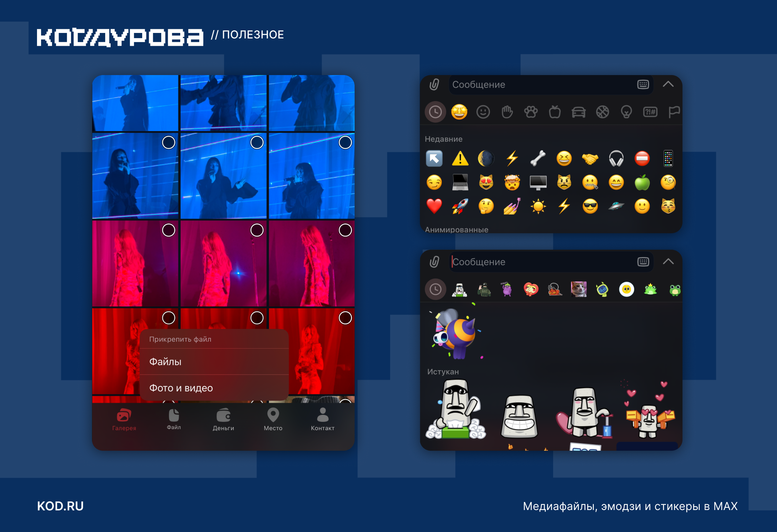Viewport: 777px width, 532px height.
Task: Select the first pink stage photo's circle
Action: (x=169, y=230)
